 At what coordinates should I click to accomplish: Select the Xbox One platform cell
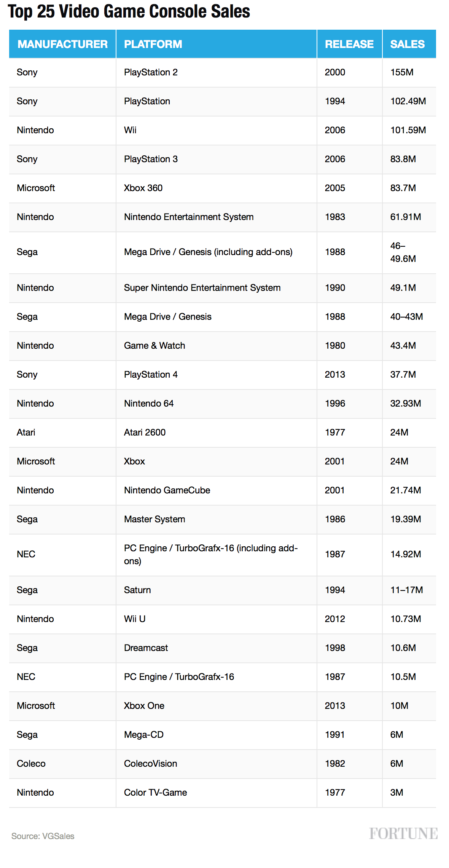(x=144, y=706)
